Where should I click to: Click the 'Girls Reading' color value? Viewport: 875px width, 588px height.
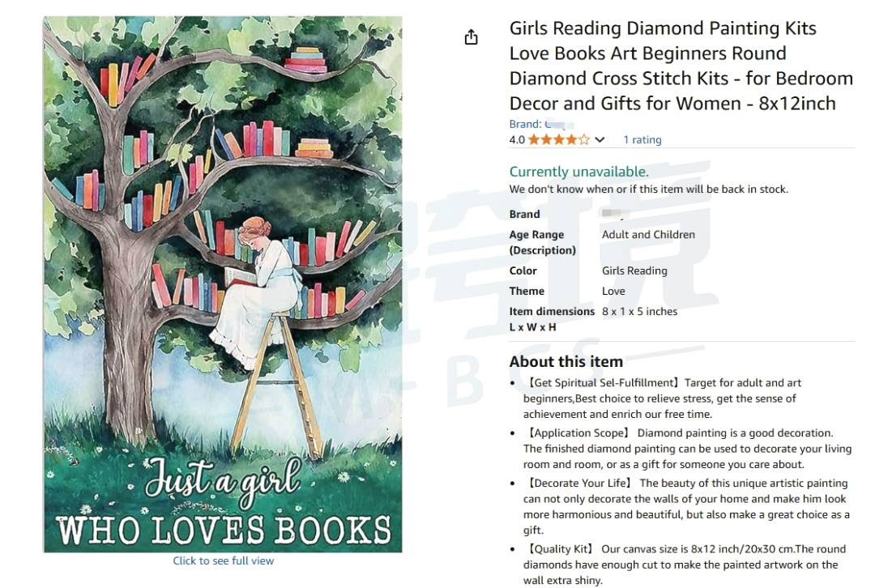click(634, 271)
